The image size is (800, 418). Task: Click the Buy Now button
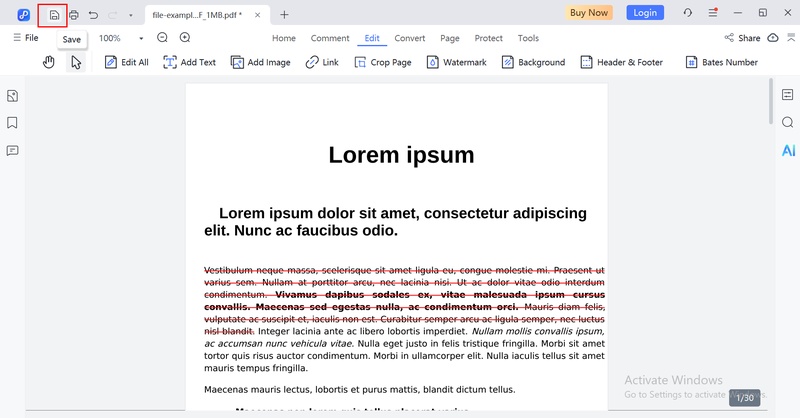coord(589,13)
